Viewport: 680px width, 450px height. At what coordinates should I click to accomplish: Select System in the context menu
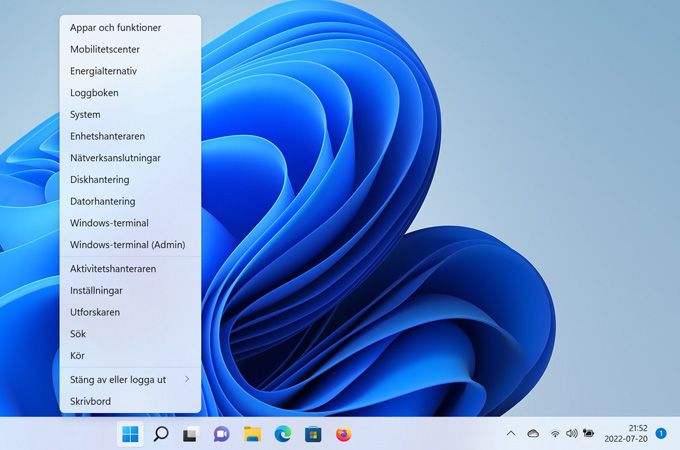131,114
